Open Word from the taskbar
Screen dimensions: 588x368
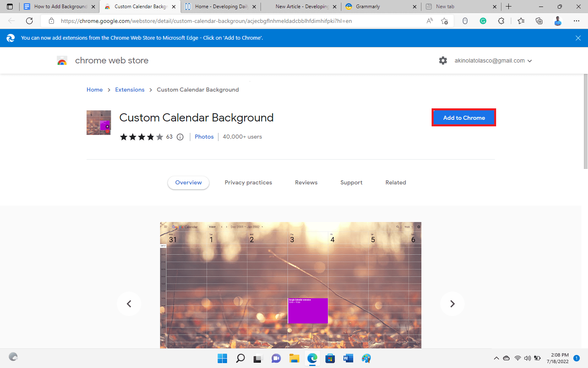pos(348,359)
